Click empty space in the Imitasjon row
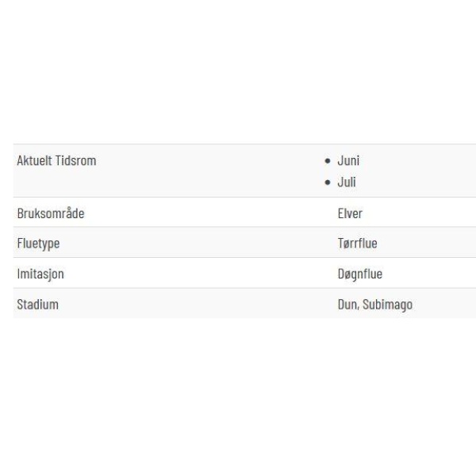Image resolution: width=476 pixels, height=476 pixels. tap(198, 273)
